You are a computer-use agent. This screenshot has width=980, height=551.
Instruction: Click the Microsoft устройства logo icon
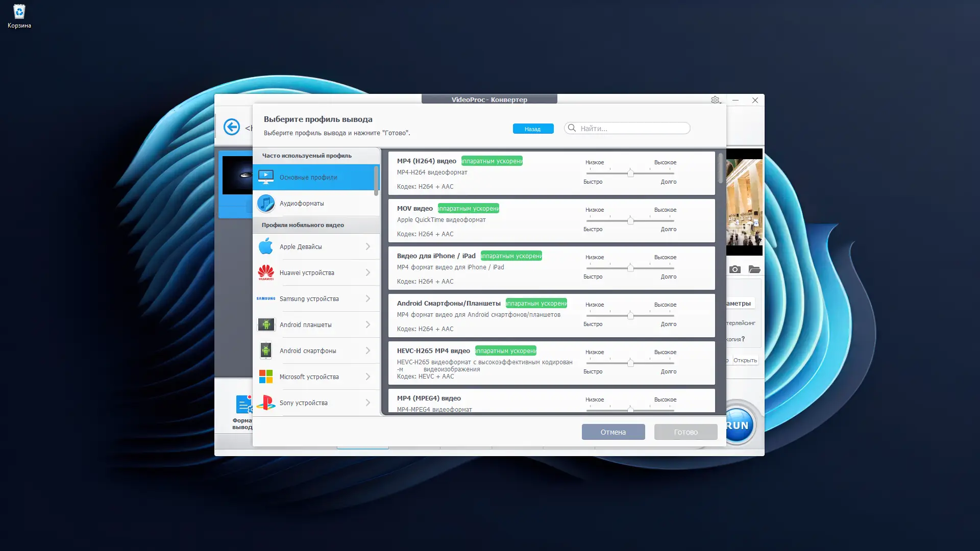(x=265, y=377)
